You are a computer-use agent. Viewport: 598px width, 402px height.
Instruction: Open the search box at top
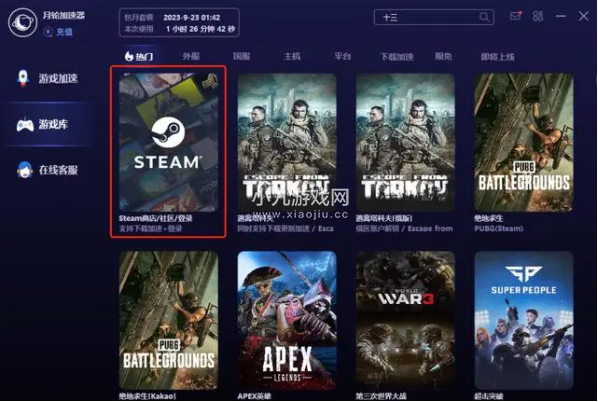coord(434,17)
